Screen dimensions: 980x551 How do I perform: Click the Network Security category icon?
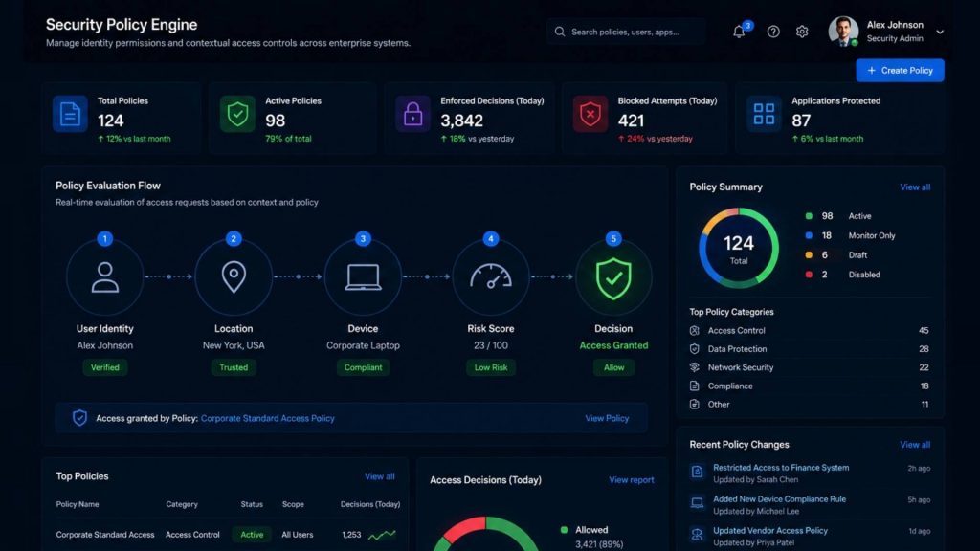click(x=695, y=367)
